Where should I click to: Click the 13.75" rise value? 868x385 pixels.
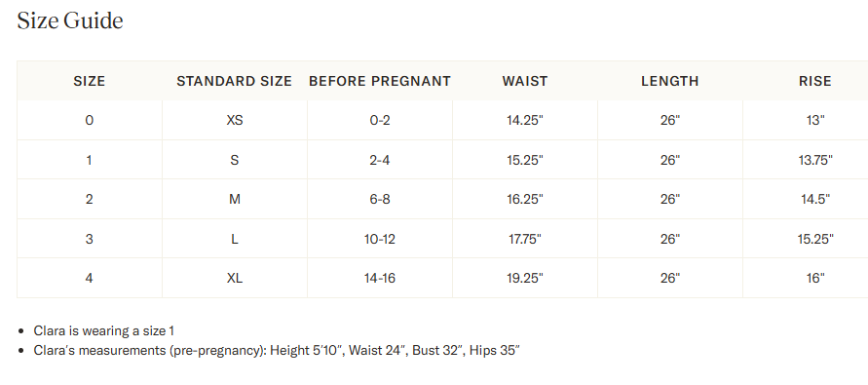coord(815,160)
